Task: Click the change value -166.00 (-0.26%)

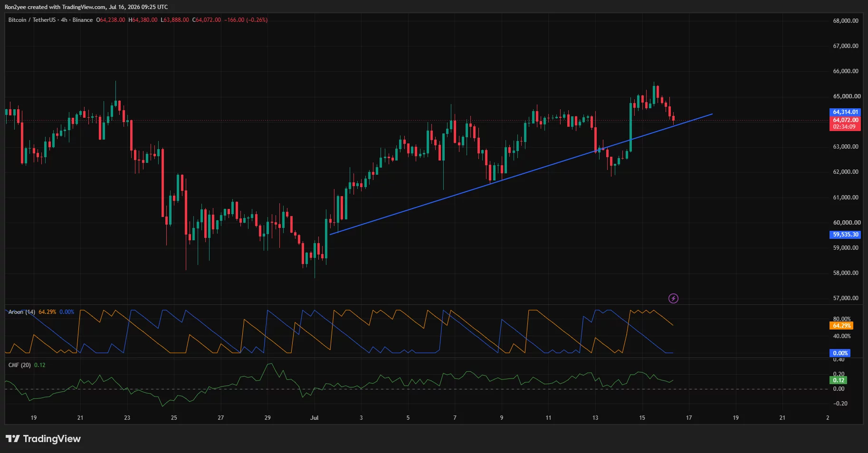Action: click(x=246, y=20)
